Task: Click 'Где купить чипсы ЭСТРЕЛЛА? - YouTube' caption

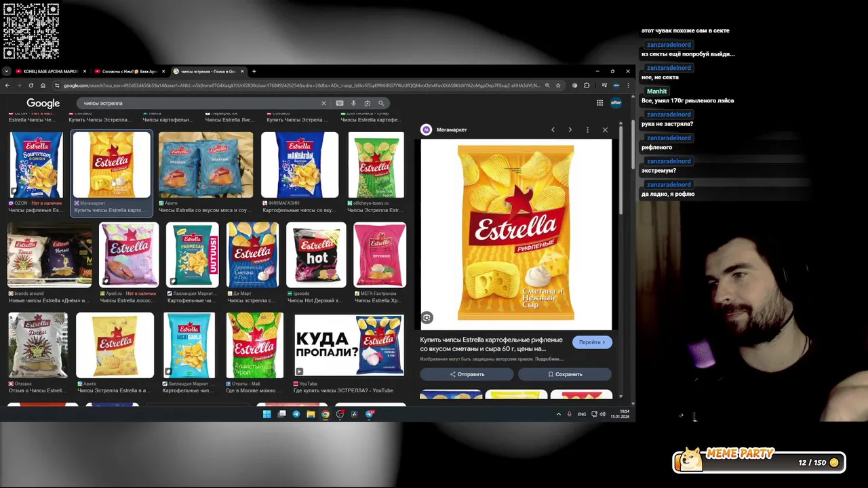Action: [343, 390]
